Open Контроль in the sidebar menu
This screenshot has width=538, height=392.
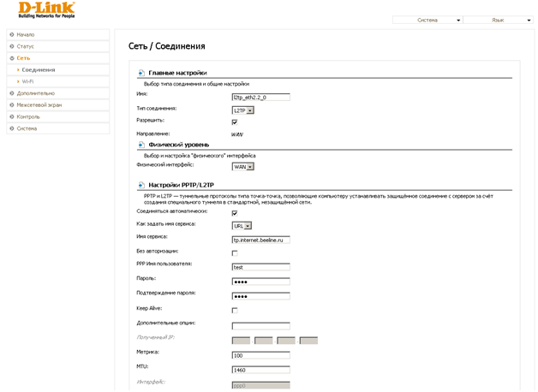58,117
